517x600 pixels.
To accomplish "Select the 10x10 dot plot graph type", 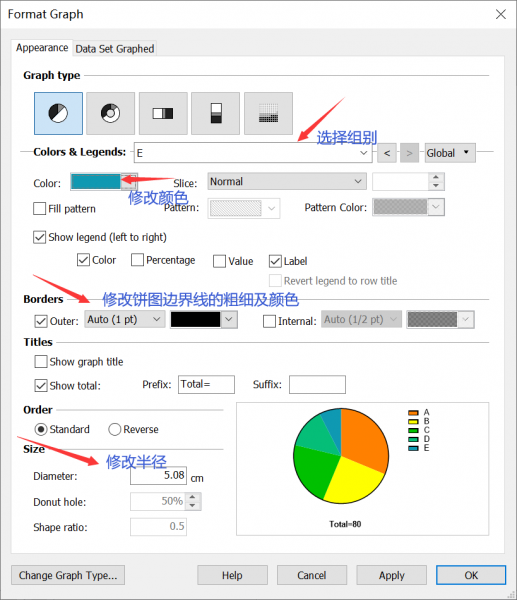I will coord(268,113).
